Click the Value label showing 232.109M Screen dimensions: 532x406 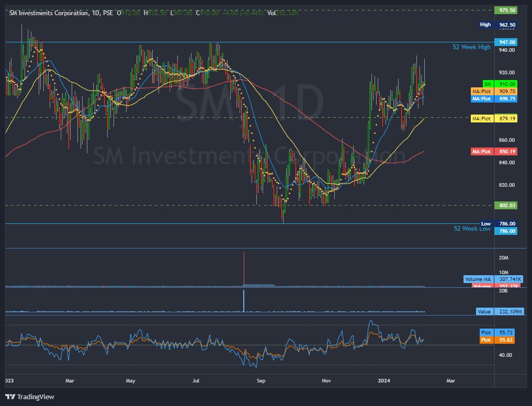point(498,311)
